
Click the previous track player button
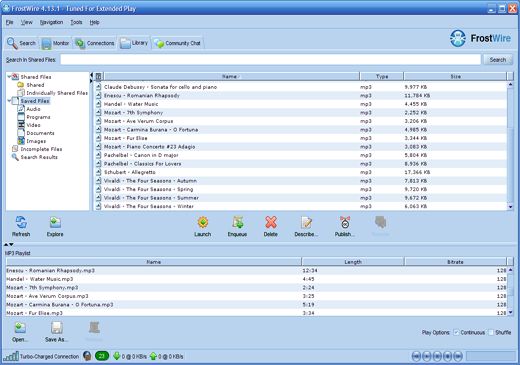[x=416, y=356]
